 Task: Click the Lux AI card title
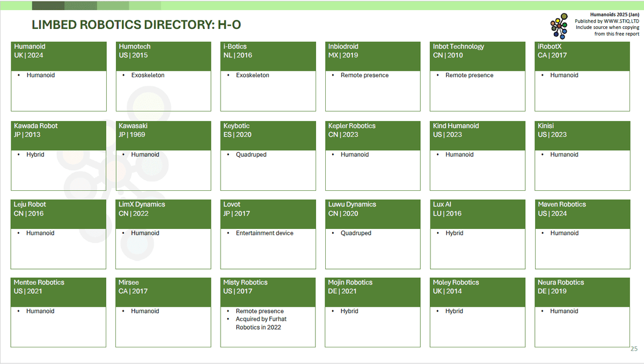point(442,205)
